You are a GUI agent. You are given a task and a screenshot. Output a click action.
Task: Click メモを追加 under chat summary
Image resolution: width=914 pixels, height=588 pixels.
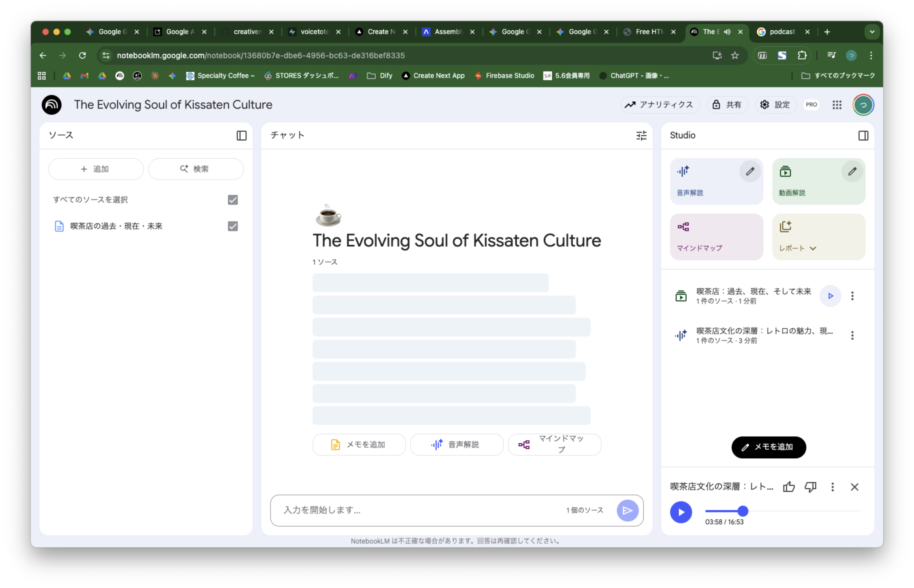click(x=359, y=444)
